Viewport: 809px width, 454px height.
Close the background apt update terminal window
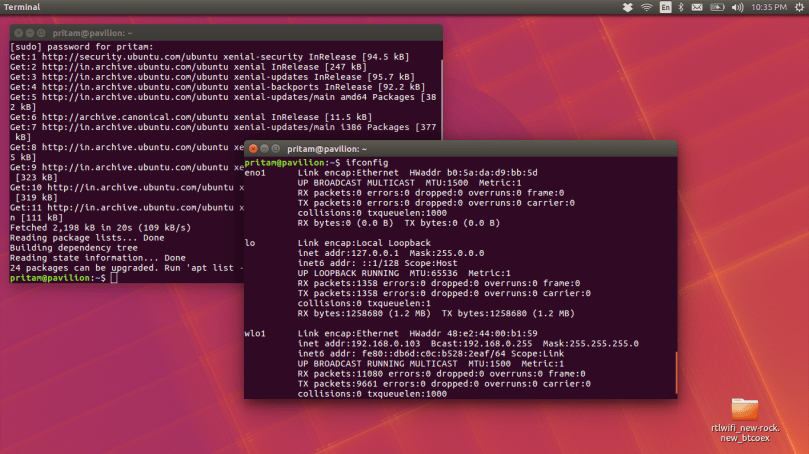click(19, 33)
